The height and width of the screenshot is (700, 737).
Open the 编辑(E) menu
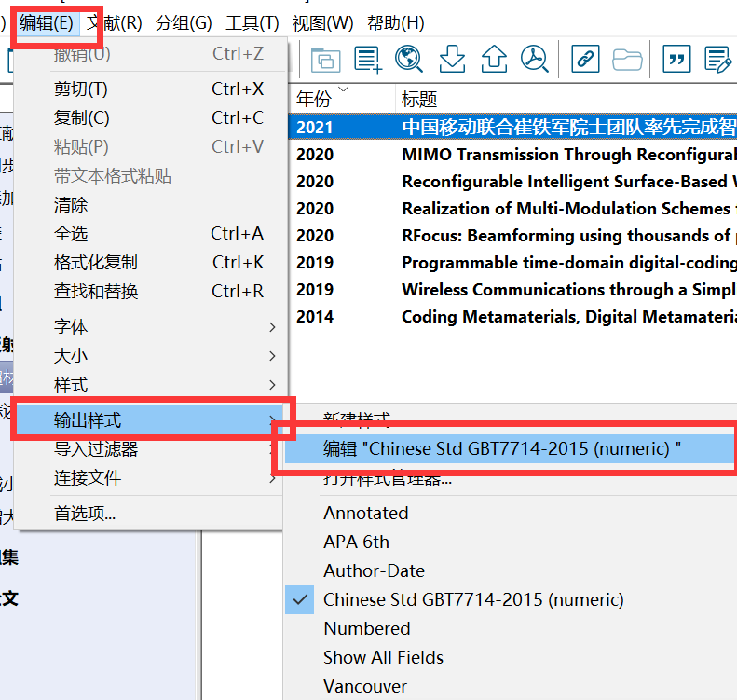[46, 22]
